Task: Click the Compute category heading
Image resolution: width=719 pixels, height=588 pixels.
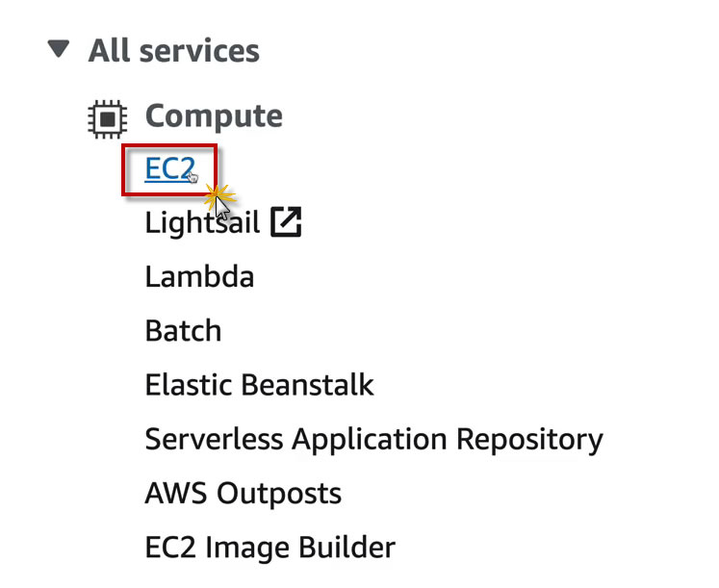Action: tap(214, 116)
